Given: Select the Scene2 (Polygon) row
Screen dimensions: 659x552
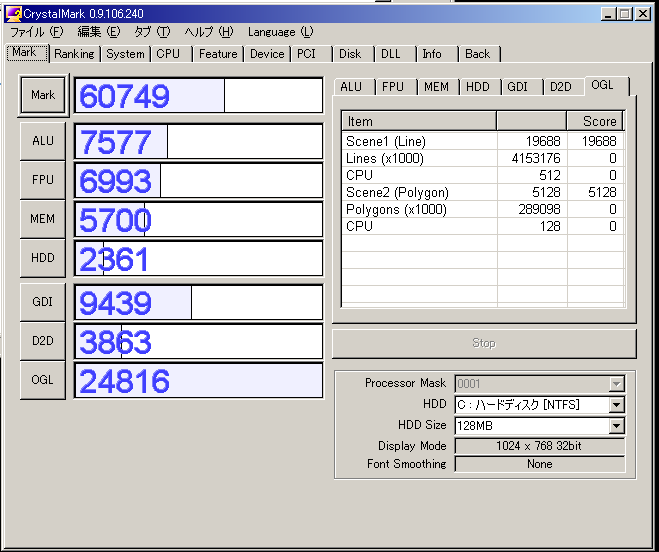Looking at the screenshot, I should 483,192.
